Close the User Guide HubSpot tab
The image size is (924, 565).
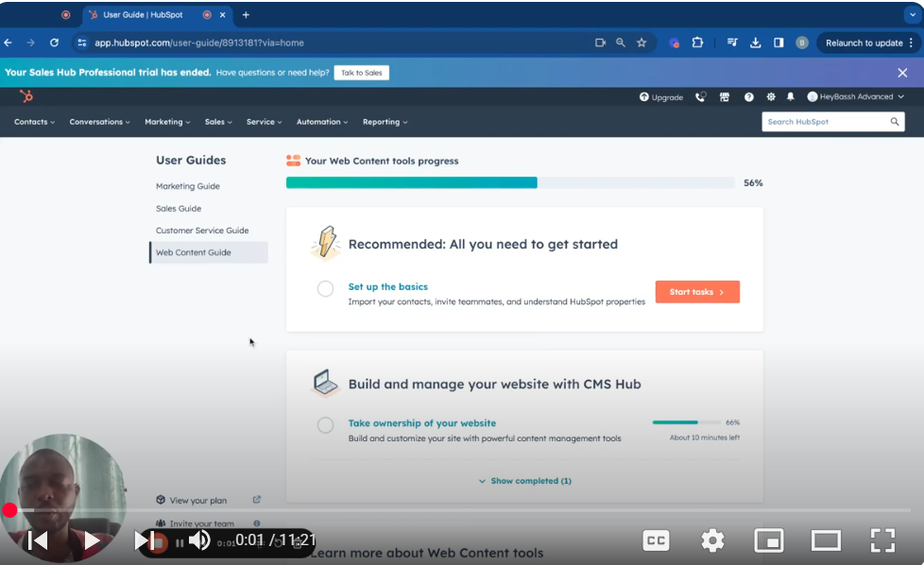(222, 15)
